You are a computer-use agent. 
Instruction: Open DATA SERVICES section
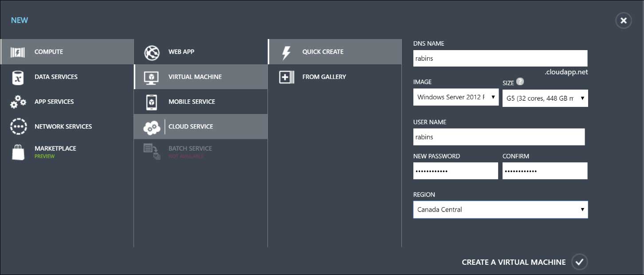point(56,76)
